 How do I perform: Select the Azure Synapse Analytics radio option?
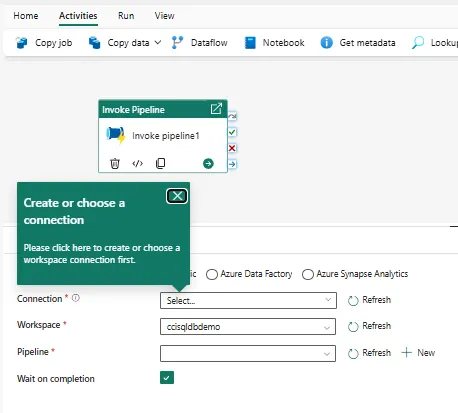coord(308,274)
